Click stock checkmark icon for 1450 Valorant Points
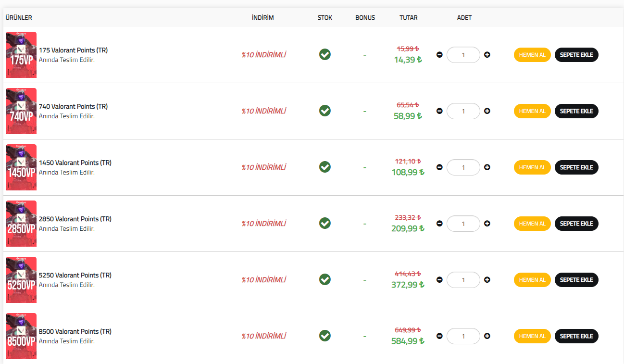Image resolution: width=624 pixels, height=364 pixels. [325, 167]
